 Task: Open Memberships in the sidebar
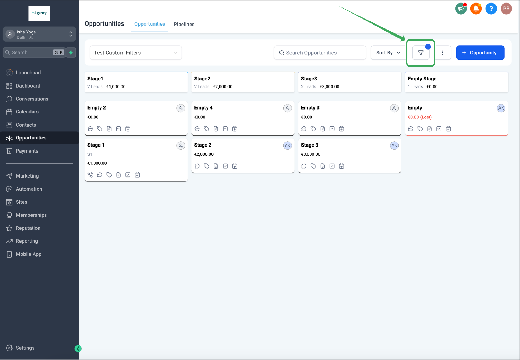[26, 215]
